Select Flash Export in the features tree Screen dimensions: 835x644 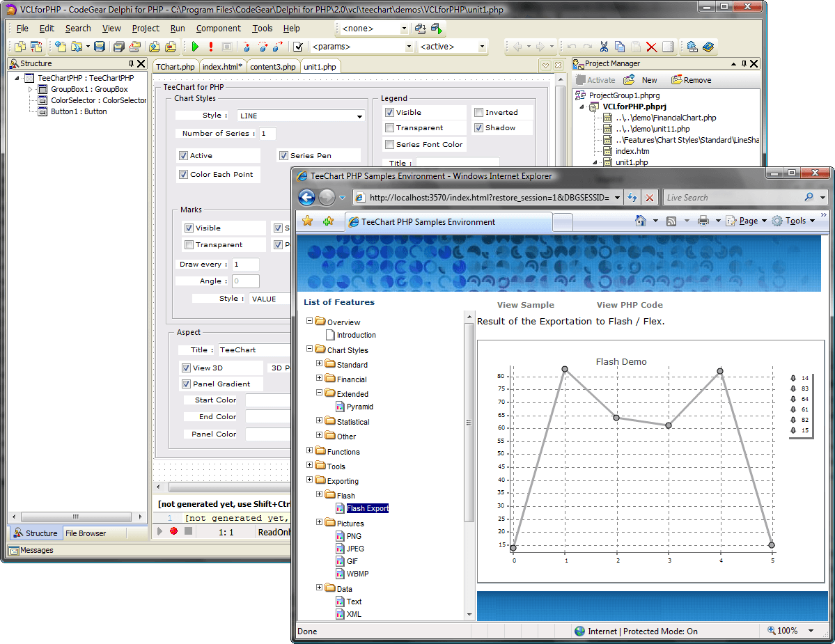pos(368,508)
